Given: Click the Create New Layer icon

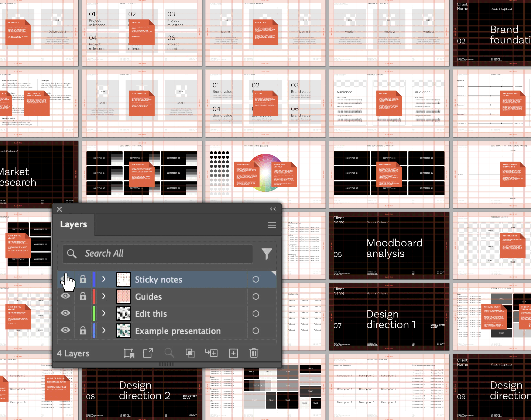Looking at the screenshot, I should point(233,353).
